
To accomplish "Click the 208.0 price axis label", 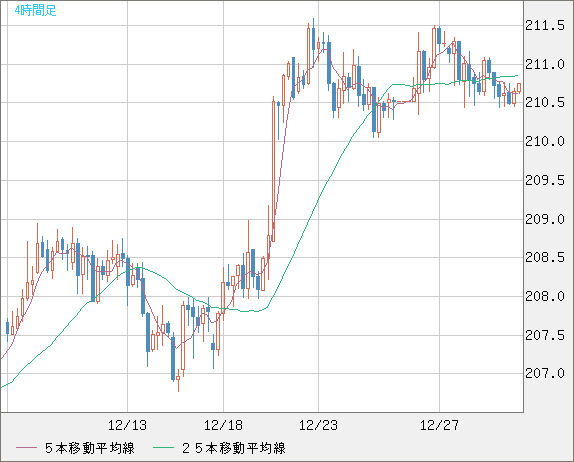I will click(545, 296).
